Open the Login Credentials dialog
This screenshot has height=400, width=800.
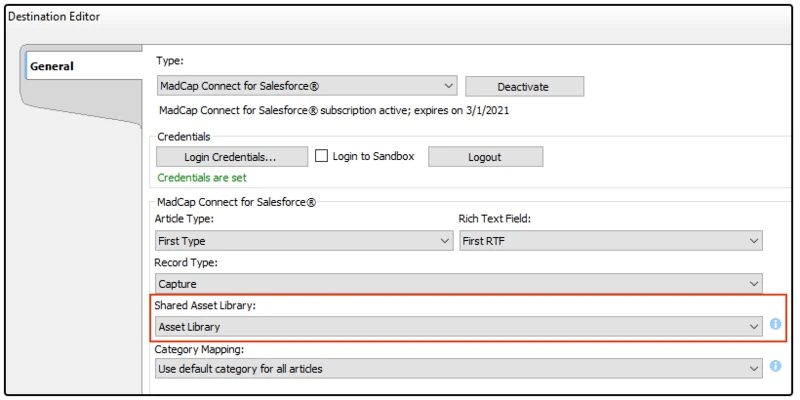[232, 157]
